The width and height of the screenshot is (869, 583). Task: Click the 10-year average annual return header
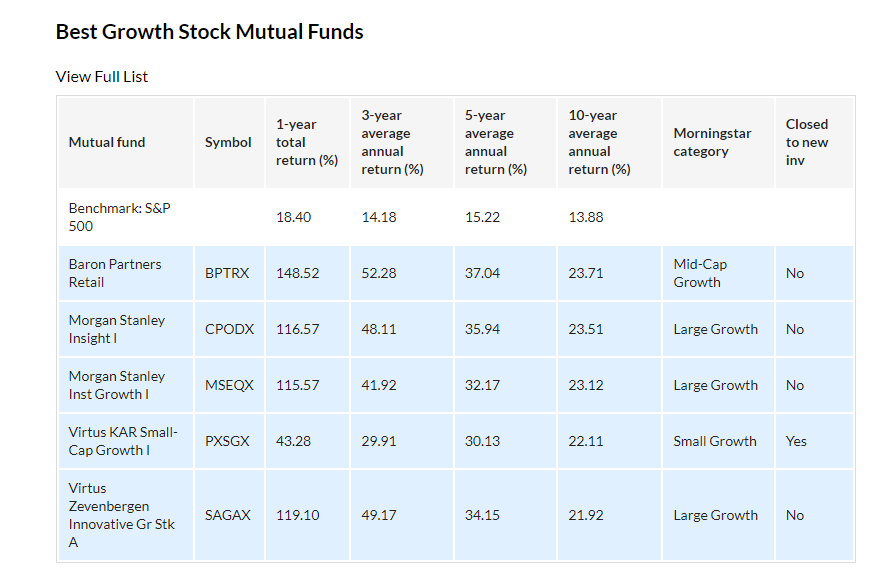tap(600, 142)
